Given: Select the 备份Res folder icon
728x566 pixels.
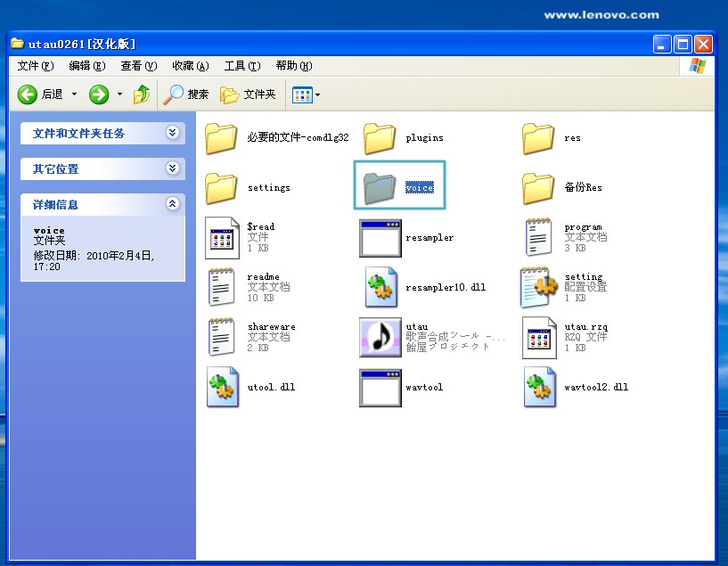Looking at the screenshot, I should (538, 188).
